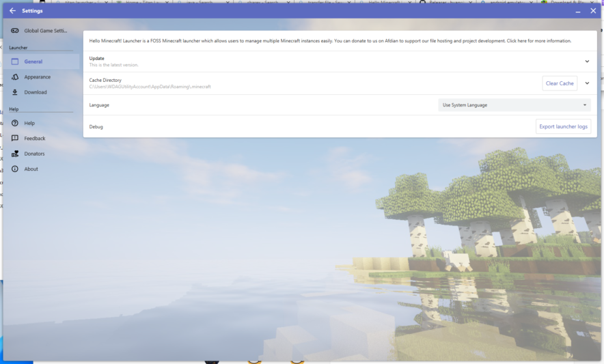Image resolution: width=604 pixels, height=364 pixels.
Task: Click the launcher donation info banner text
Action: click(330, 41)
